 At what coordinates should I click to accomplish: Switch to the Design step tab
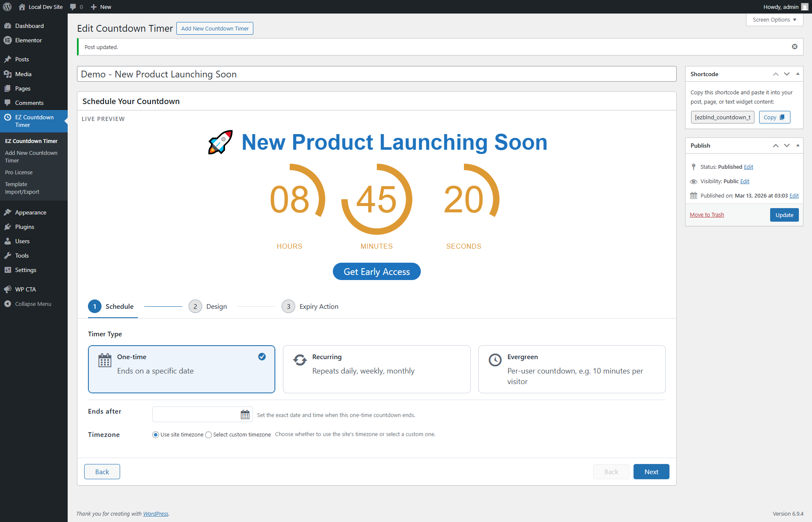point(208,306)
